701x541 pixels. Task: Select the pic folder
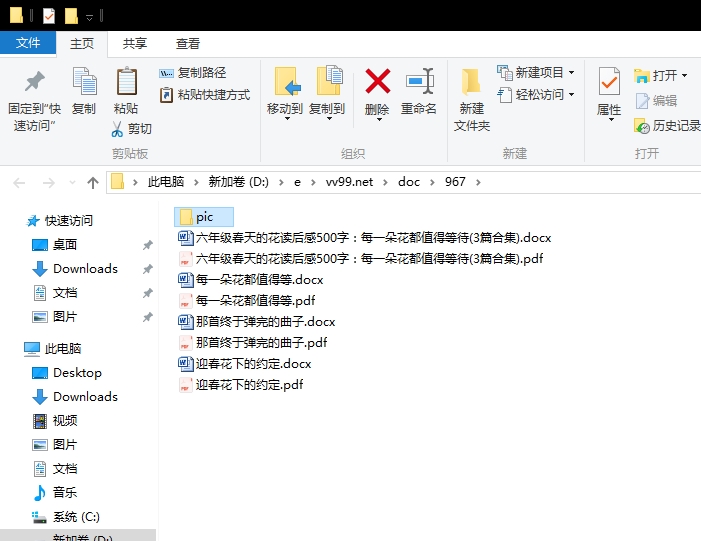coord(204,217)
